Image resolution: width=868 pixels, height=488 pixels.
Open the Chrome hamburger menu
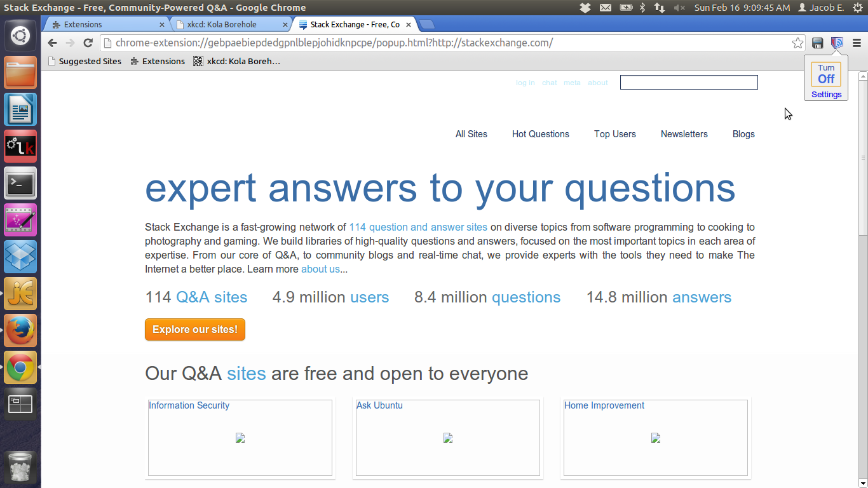pyautogui.click(x=857, y=43)
